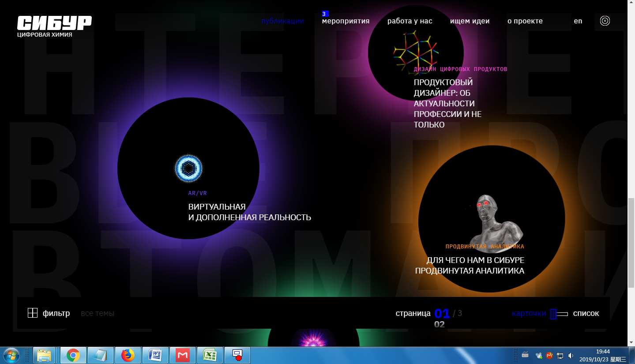Expand the все темы topic filter

(x=98, y=313)
